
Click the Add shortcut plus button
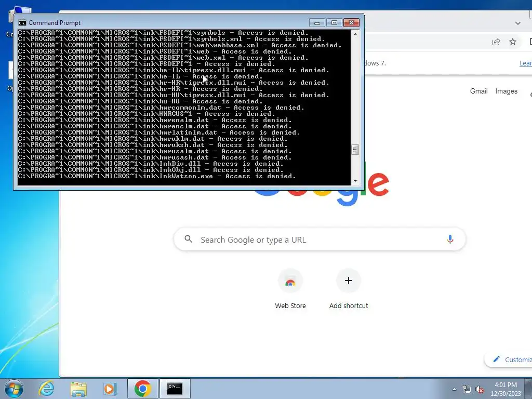tap(349, 281)
